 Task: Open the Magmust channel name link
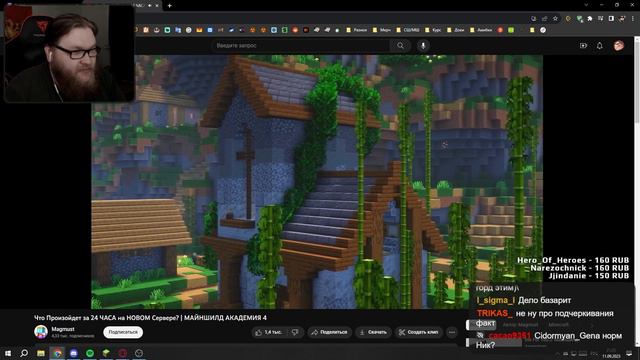63,329
